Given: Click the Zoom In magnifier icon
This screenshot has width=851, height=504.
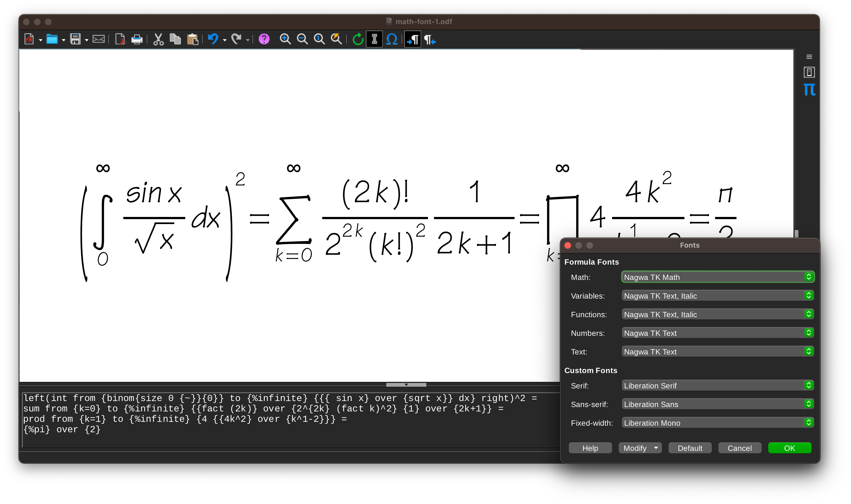Looking at the screenshot, I should pos(285,40).
